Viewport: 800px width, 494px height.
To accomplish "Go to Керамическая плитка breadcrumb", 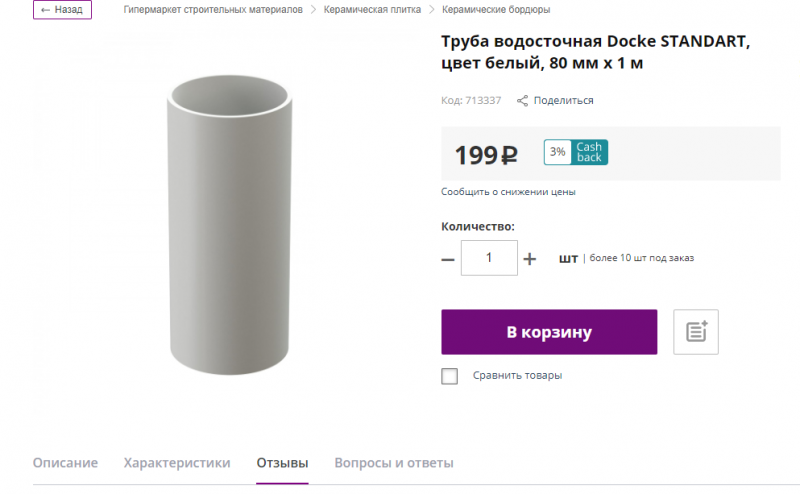I will tap(372, 9).
